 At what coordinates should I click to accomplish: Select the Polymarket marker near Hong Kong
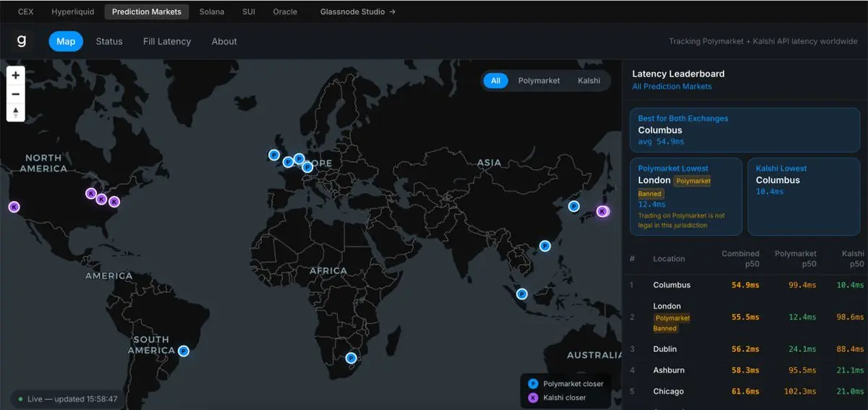545,246
